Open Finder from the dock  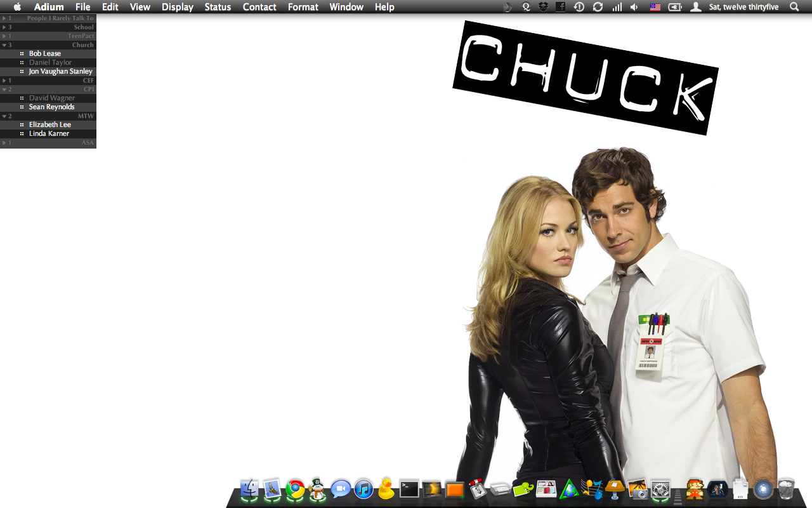pos(249,489)
